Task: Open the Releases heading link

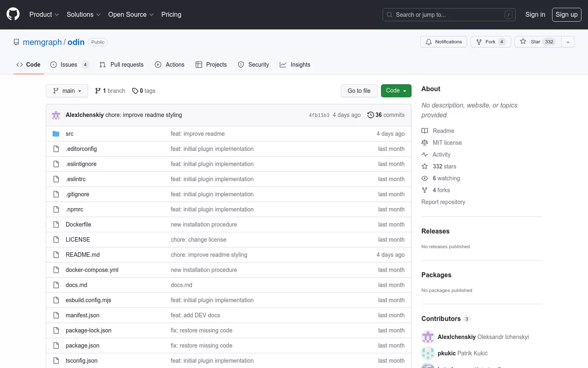Action: (435, 231)
